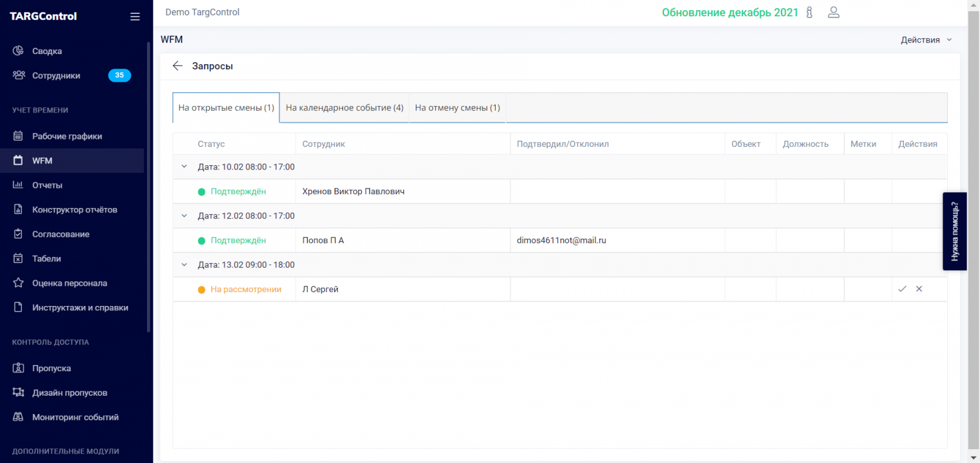
Task: Click the Действия column header in table
Action: 918,144
